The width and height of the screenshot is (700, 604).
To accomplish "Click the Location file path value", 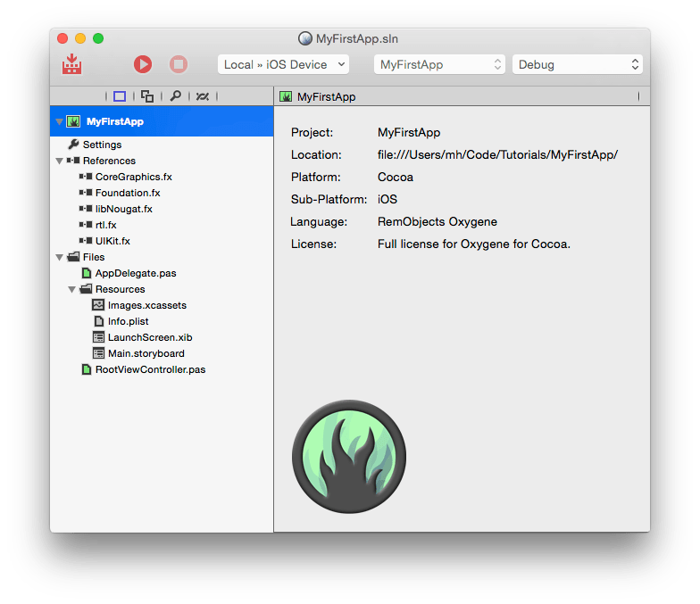I will [498, 155].
